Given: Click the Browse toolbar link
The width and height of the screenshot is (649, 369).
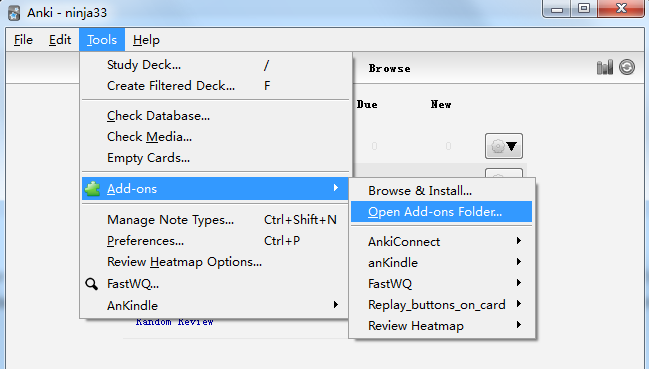Looking at the screenshot, I should [389, 69].
